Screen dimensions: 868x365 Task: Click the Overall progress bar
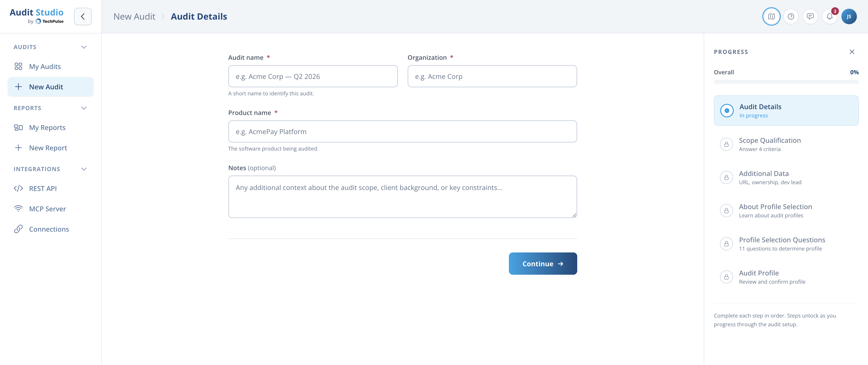click(x=786, y=82)
